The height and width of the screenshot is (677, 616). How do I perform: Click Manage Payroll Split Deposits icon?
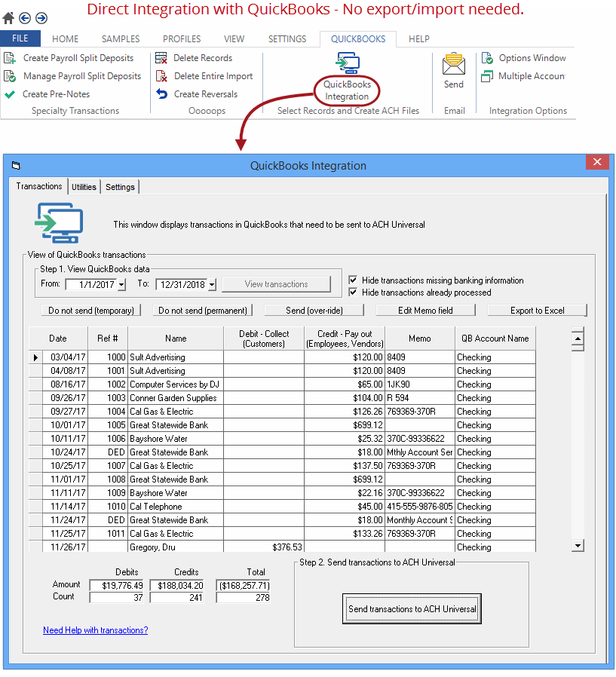[x=10, y=76]
